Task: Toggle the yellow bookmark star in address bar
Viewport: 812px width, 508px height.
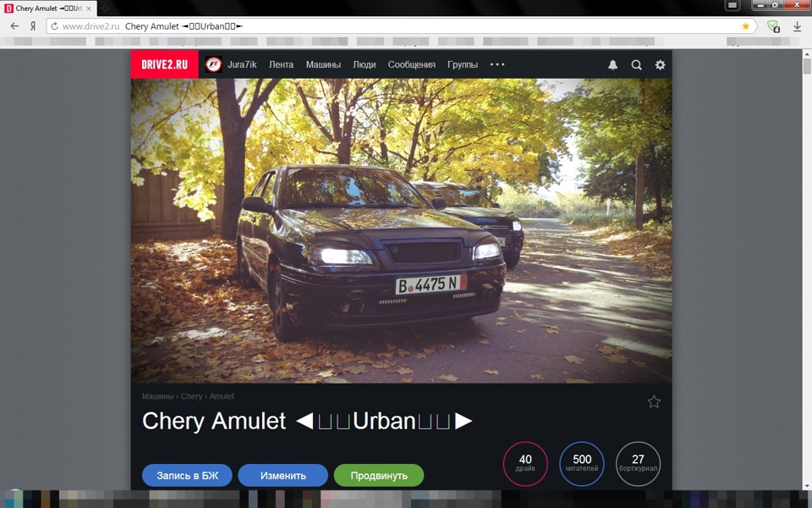Action: [x=746, y=26]
